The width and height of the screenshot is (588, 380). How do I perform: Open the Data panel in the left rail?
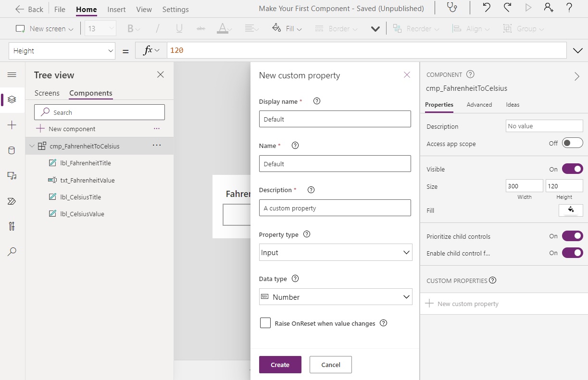click(x=13, y=150)
